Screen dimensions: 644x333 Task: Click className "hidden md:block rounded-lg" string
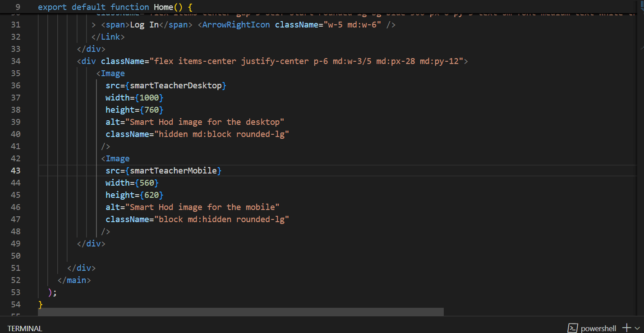(222, 134)
